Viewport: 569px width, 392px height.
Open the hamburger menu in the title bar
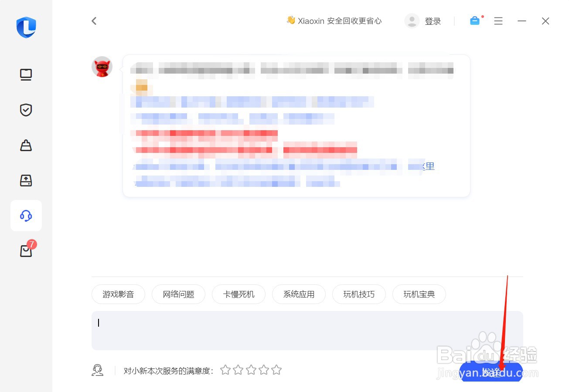click(x=498, y=20)
